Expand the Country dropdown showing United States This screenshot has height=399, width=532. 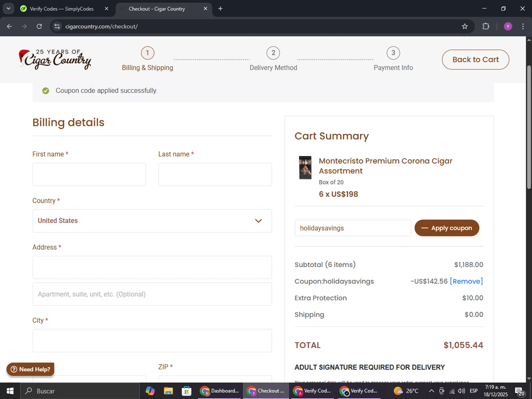pos(152,221)
